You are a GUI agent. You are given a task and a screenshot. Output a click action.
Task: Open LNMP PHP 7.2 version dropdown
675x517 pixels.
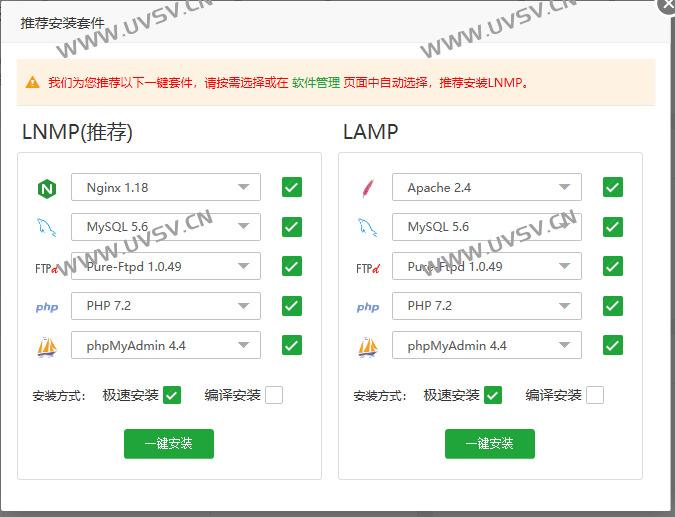[x=166, y=306]
